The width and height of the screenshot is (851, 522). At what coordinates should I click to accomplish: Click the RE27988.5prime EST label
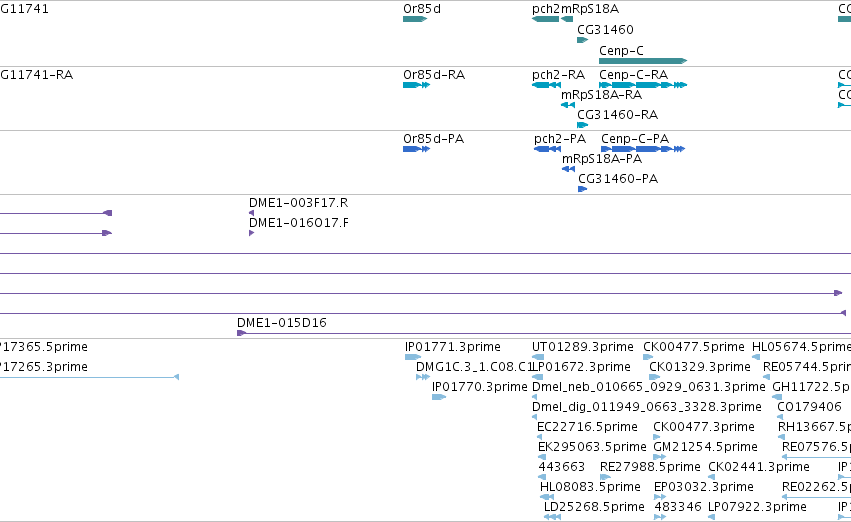coord(650,467)
